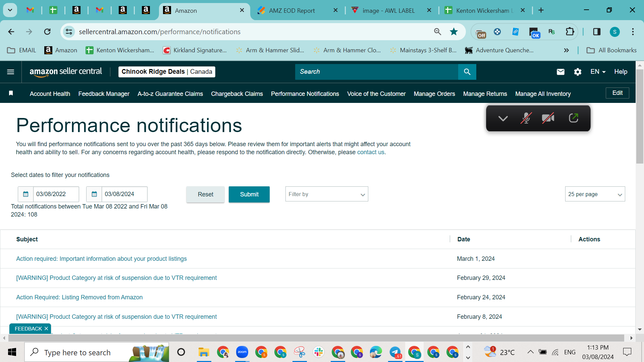644x362 pixels.
Task: Click the start date field 03/08/2022
Action: tap(56, 194)
